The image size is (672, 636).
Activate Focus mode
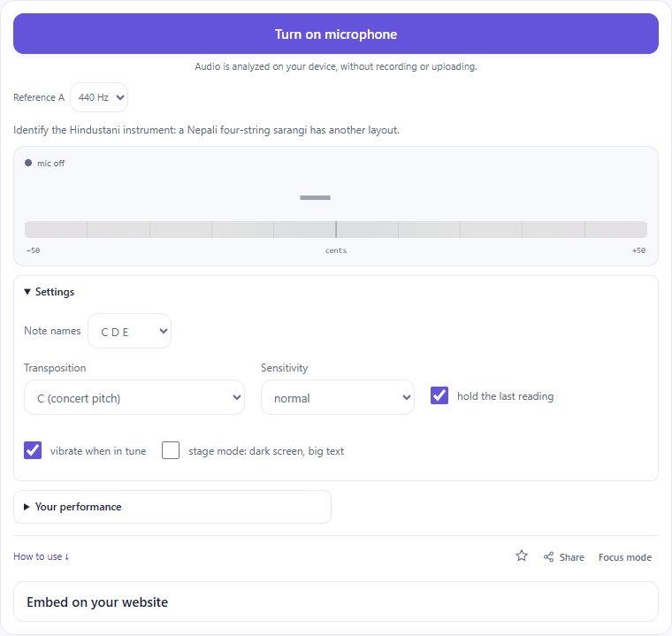[625, 557]
